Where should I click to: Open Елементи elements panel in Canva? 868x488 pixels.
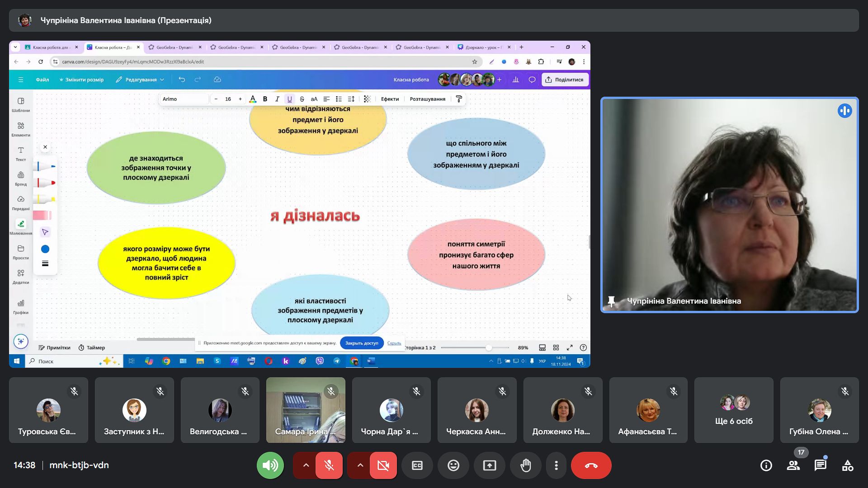click(x=21, y=129)
